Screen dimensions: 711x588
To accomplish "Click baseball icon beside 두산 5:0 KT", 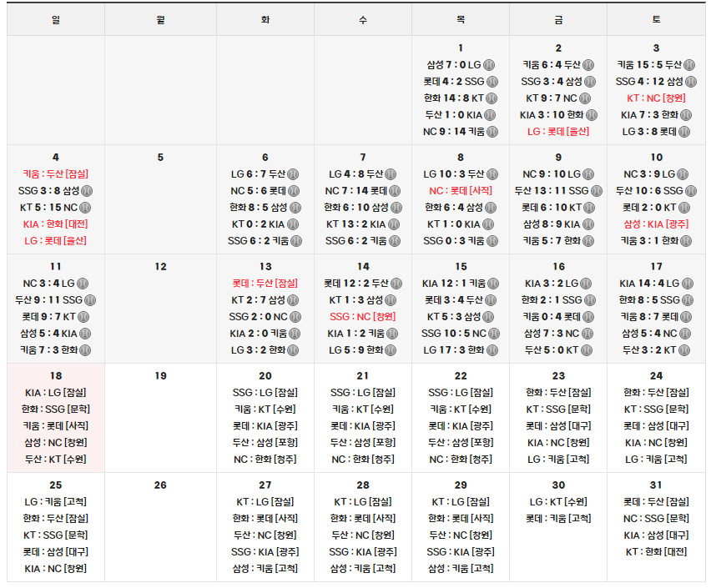I will click(x=587, y=350).
